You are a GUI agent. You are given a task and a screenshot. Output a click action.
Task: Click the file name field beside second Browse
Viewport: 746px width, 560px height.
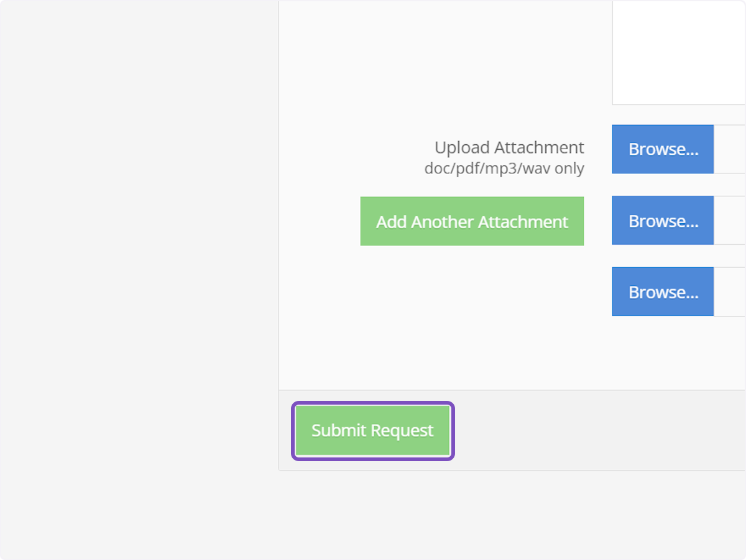click(730, 221)
